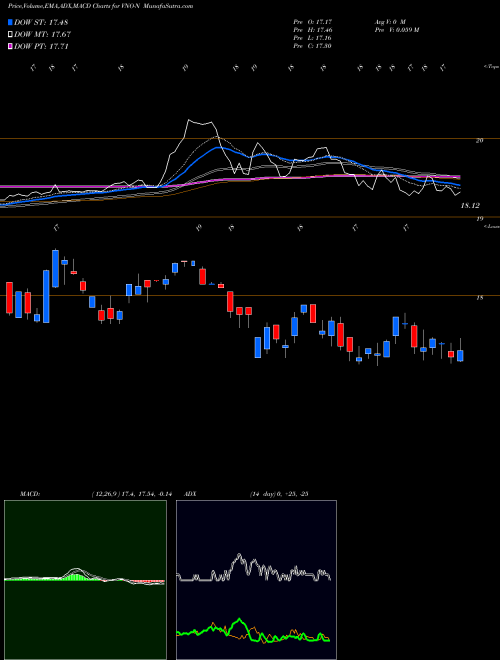Viewport: 500px width, 660px height.
Task: Click the green ADX line peak
Action: [x=240, y=620]
